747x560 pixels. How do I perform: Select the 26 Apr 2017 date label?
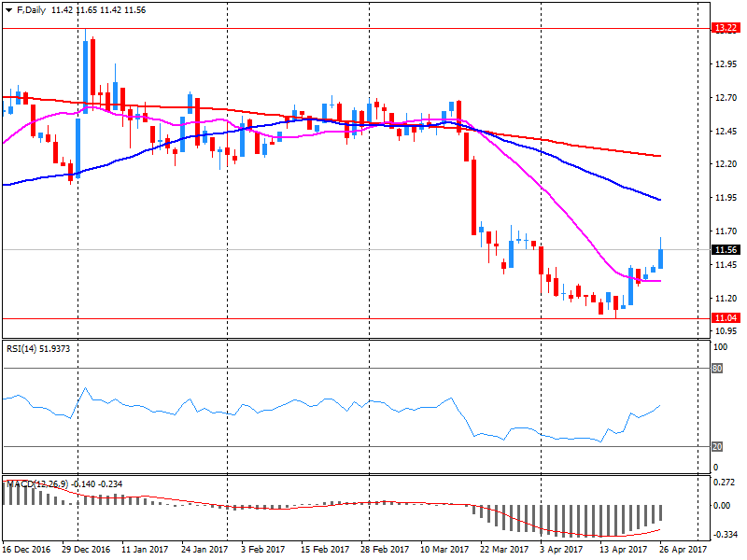[684, 549]
